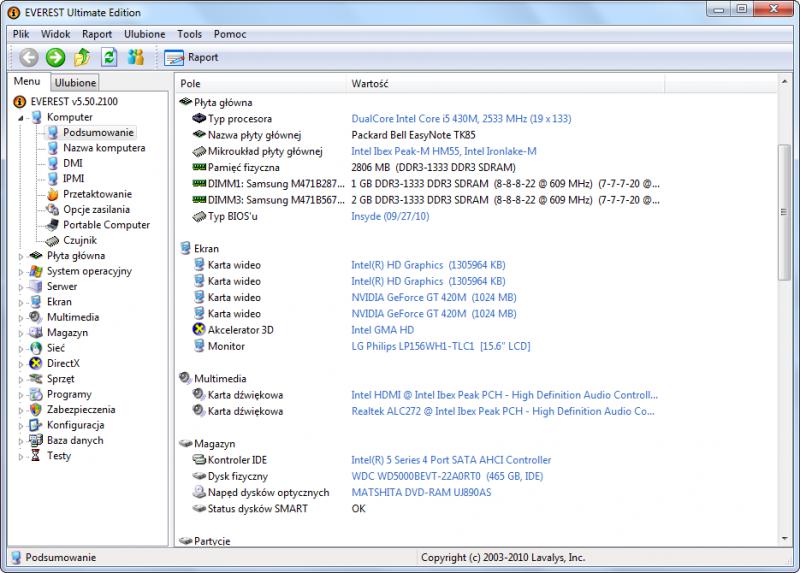The height and width of the screenshot is (573, 800).
Task: Select Packard Bell EasyNote TK85 value
Action: (413, 135)
